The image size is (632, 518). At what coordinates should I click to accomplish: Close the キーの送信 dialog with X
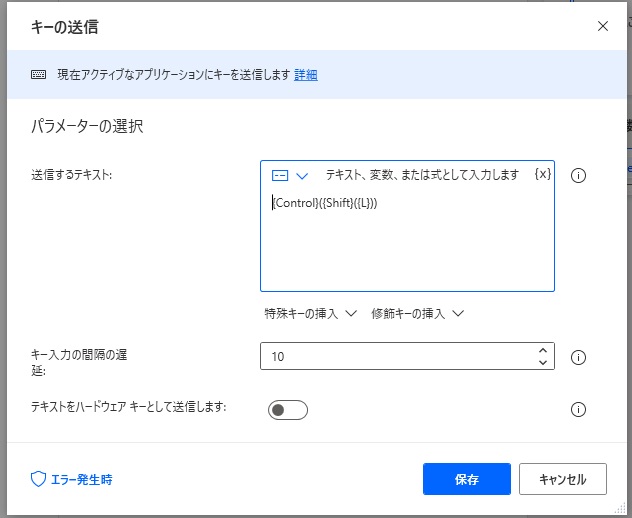[x=603, y=26]
